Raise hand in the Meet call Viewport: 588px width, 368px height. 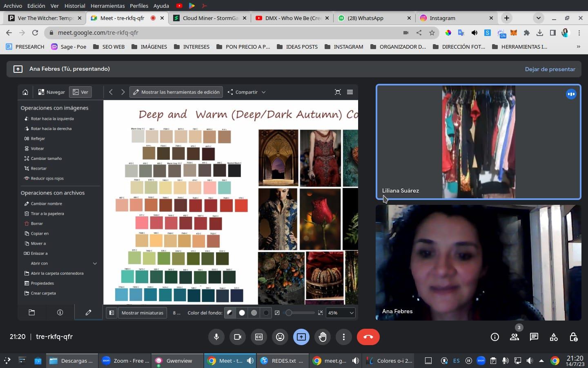(x=323, y=337)
